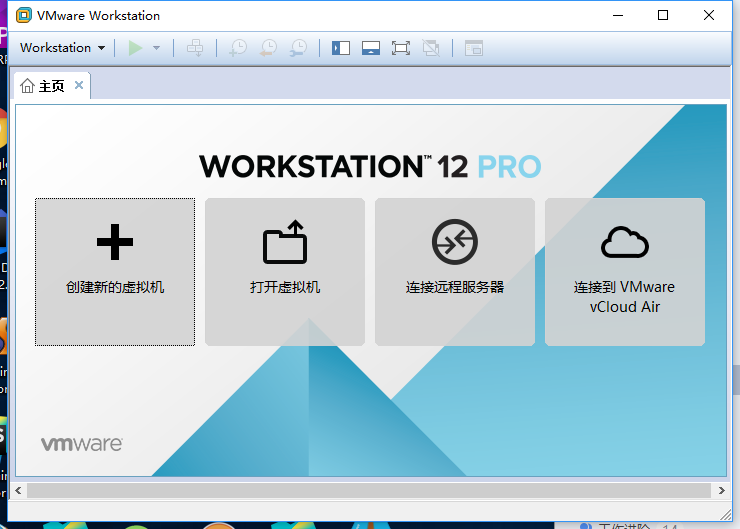
Task: Expand the power options dropdown arrow
Action: pos(156,48)
